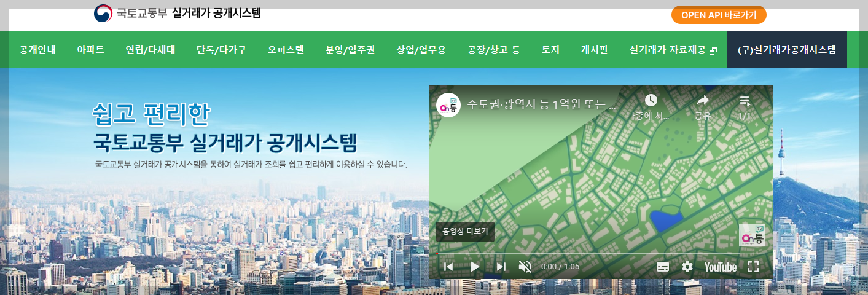Open the 오피스텔 menu
Viewport: 868px width, 295px height.
click(x=286, y=50)
